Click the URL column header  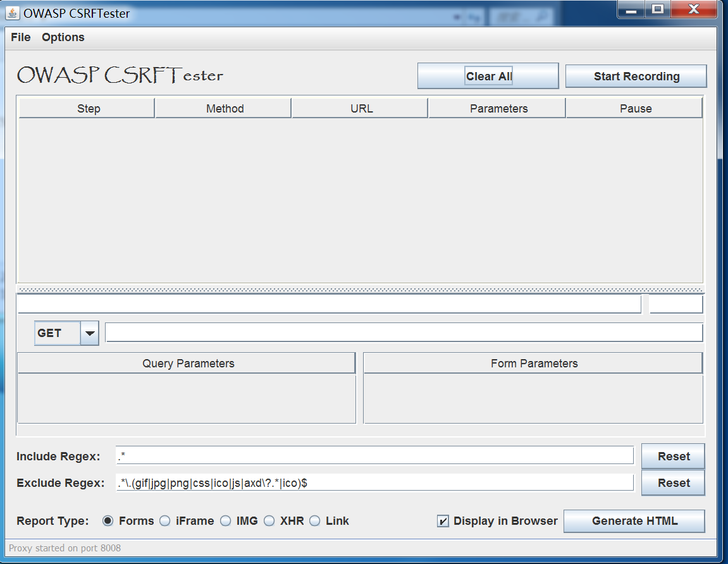point(360,108)
